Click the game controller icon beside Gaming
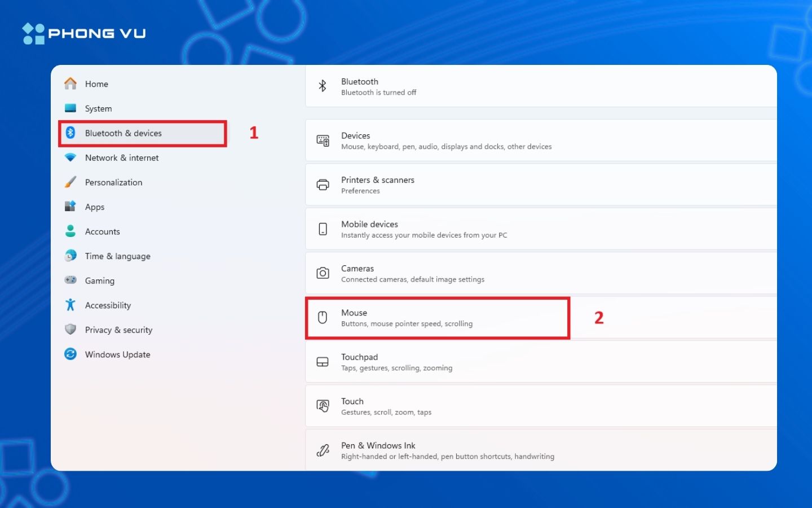This screenshot has height=508, width=812. point(70,280)
